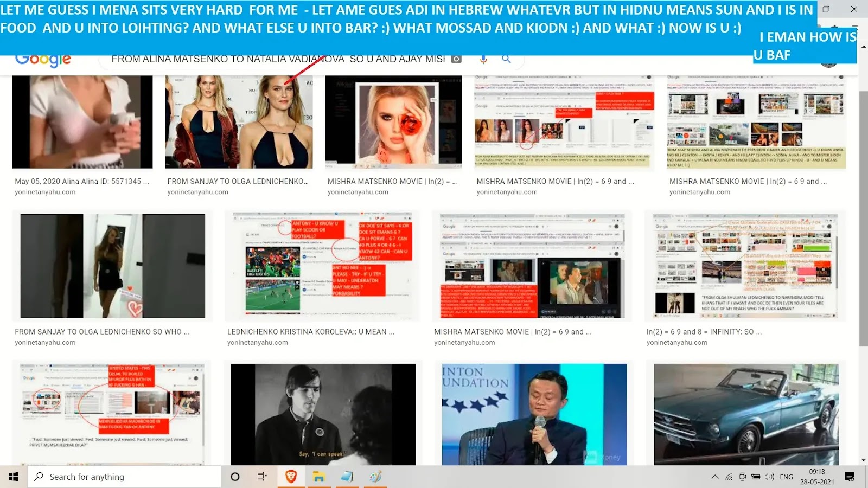Viewport: 868px width, 488px height.
Task: Click the blue magnifier search icon
Action: pyautogui.click(x=506, y=59)
